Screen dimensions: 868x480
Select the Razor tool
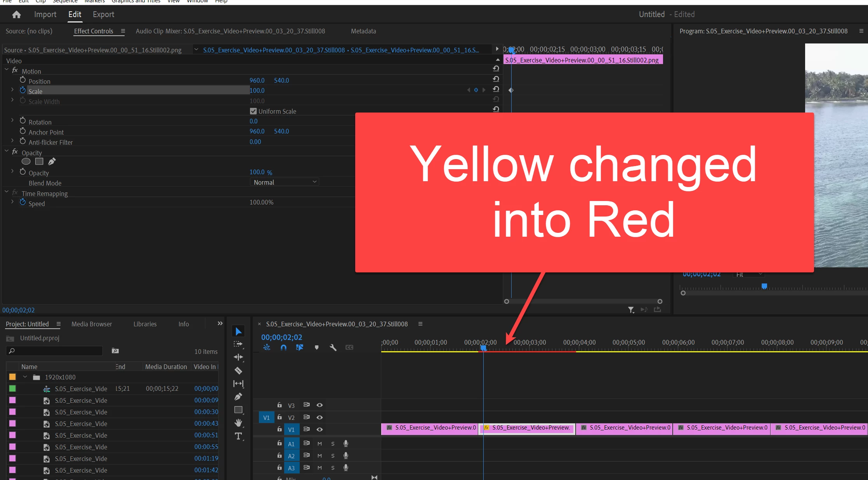[x=238, y=371]
